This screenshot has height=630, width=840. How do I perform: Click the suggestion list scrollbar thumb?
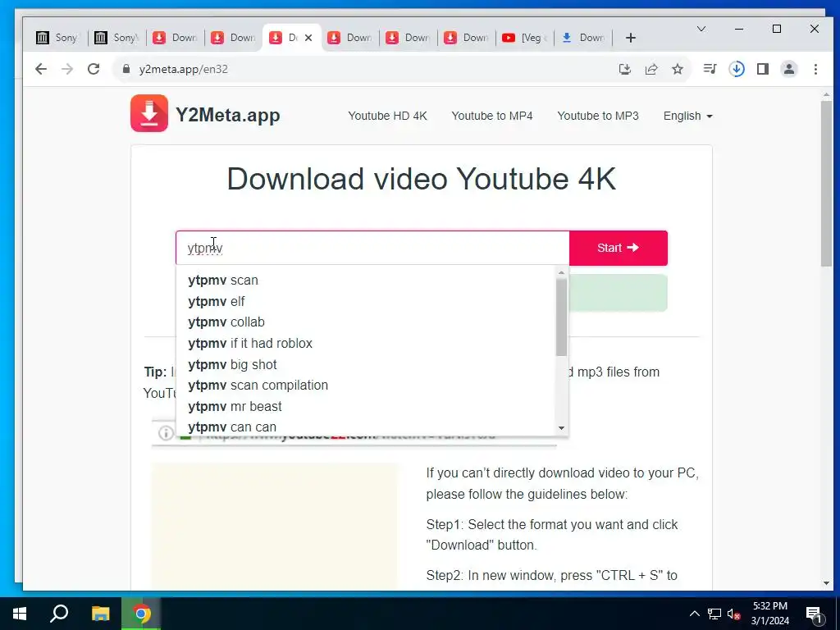point(561,317)
